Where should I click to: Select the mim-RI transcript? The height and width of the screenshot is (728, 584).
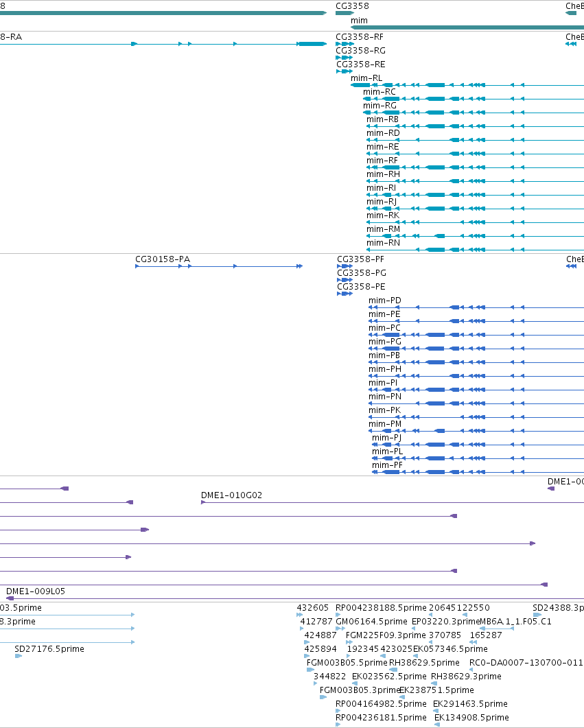pos(381,187)
